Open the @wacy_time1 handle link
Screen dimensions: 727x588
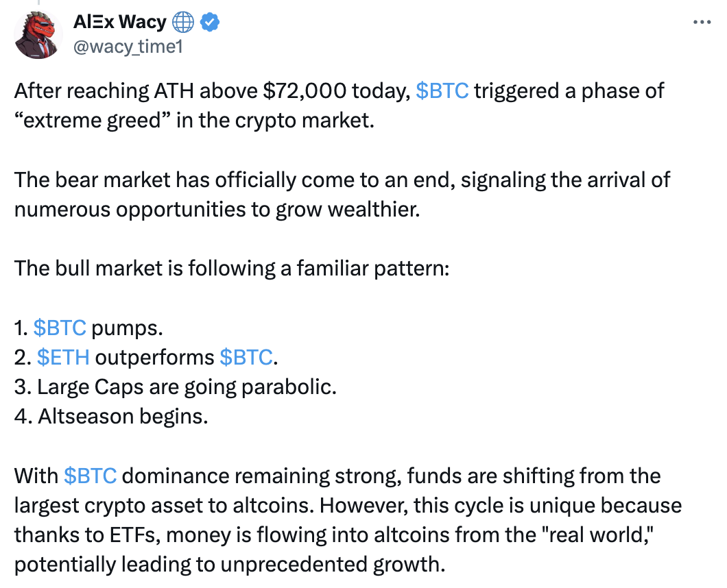[x=128, y=47]
